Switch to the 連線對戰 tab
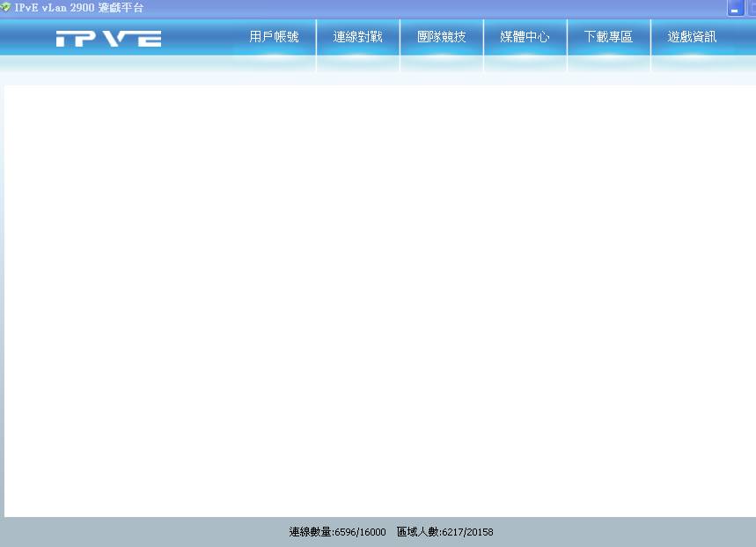 click(357, 37)
